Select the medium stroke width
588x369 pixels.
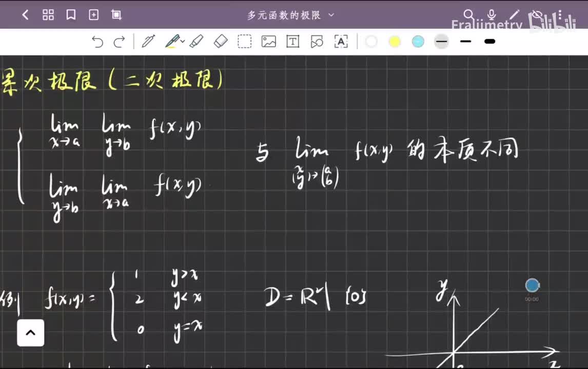[x=465, y=42]
